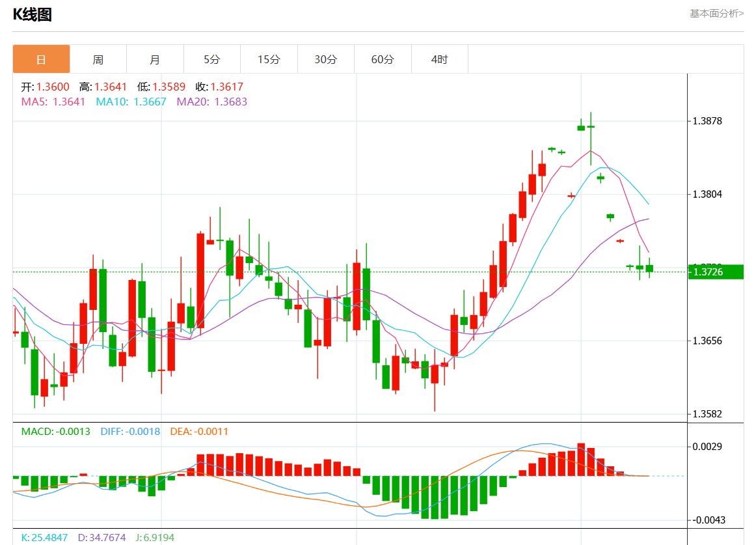756x545 pixels.
Task: Select the 5分 interval tab
Action: click(x=212, y=59)
